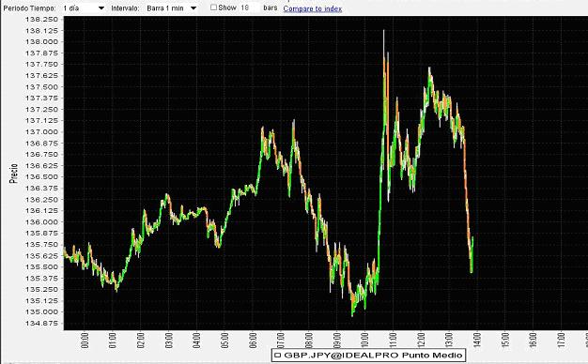Select the 10:00 time axis marker

click(x=364, y=340)
